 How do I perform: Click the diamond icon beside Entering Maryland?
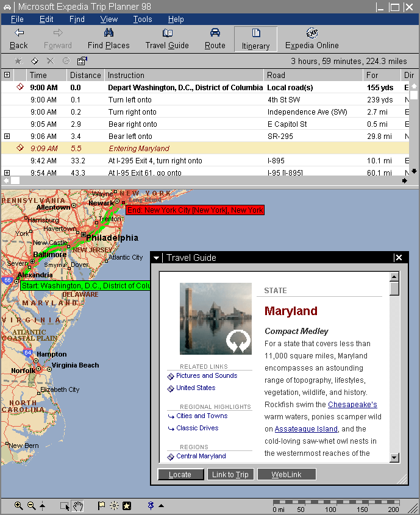pyautogui.click(x=20, y=148)
